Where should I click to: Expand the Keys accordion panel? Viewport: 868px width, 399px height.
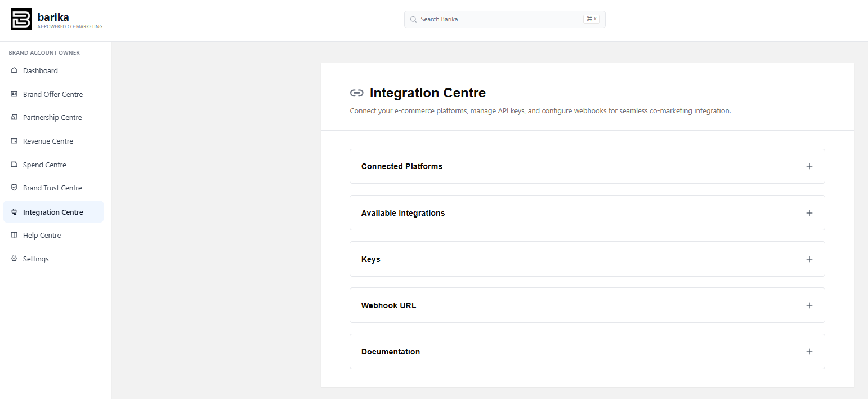809,259
